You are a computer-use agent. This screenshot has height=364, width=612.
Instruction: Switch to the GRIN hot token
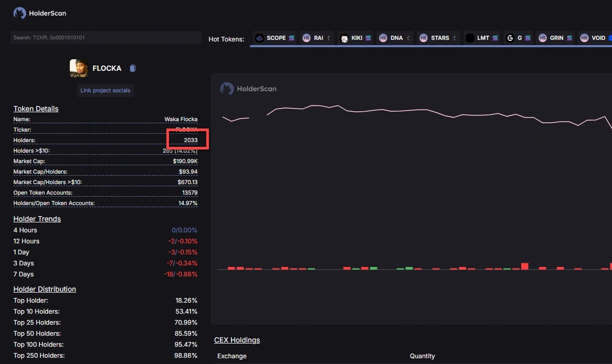(555, 38)
